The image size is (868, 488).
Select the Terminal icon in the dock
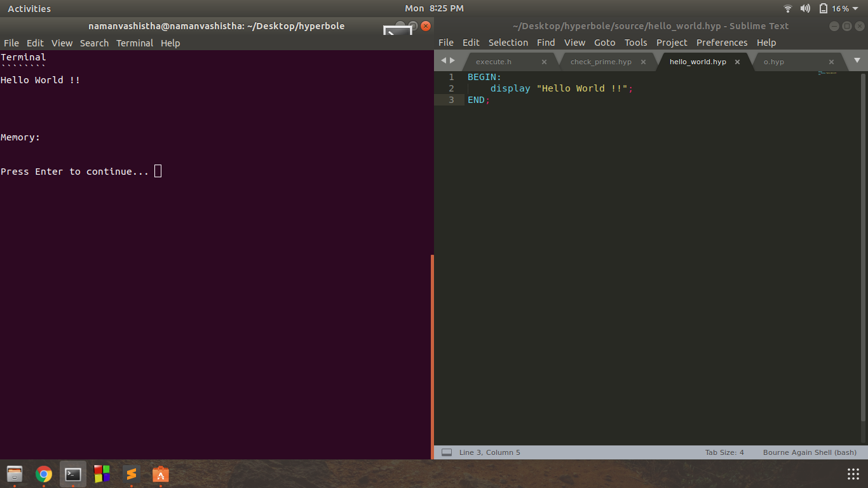pos(73,474)
